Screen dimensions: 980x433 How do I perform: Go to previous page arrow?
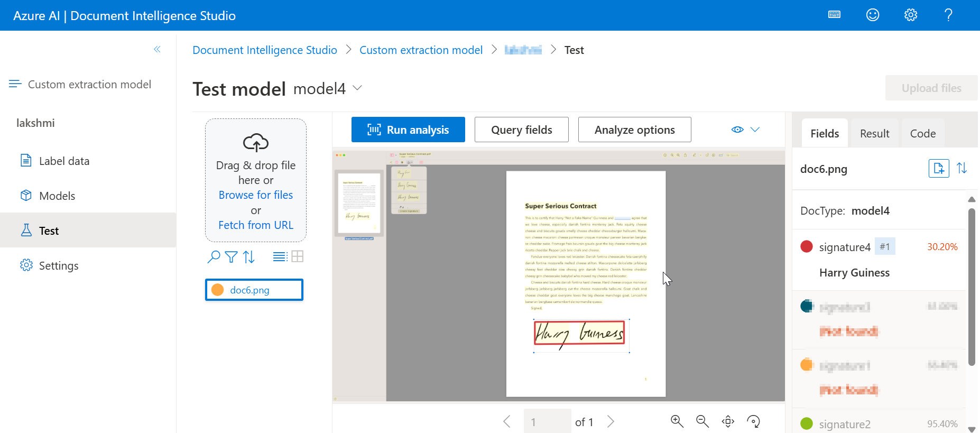[x=507, y=421]
